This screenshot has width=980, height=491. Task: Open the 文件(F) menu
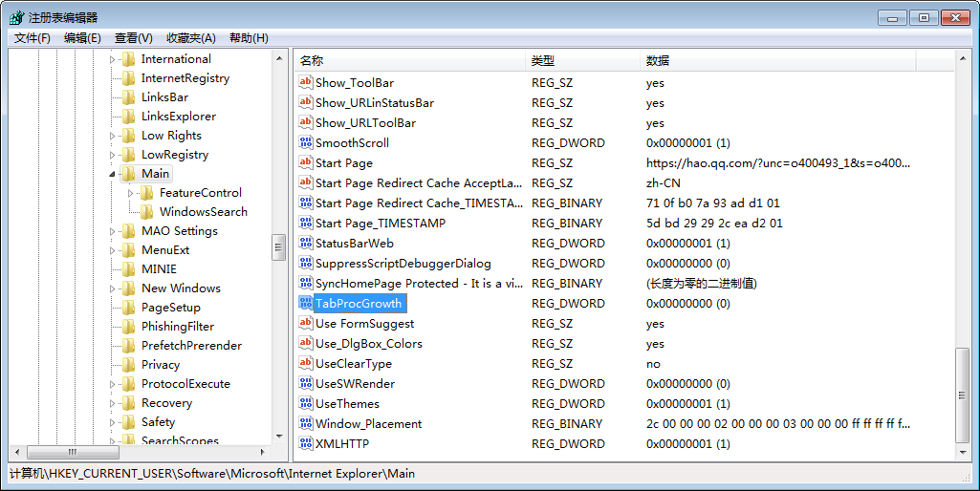click(x=32, y=38)
